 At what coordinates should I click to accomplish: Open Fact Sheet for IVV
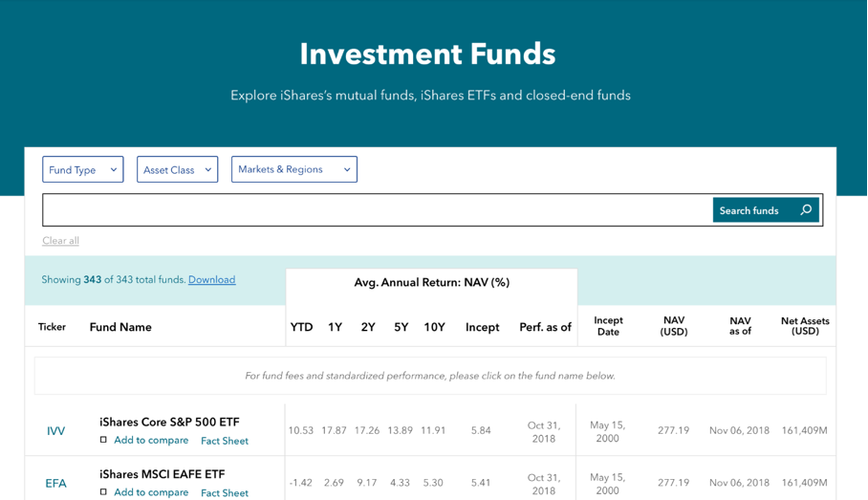point(225,441)
